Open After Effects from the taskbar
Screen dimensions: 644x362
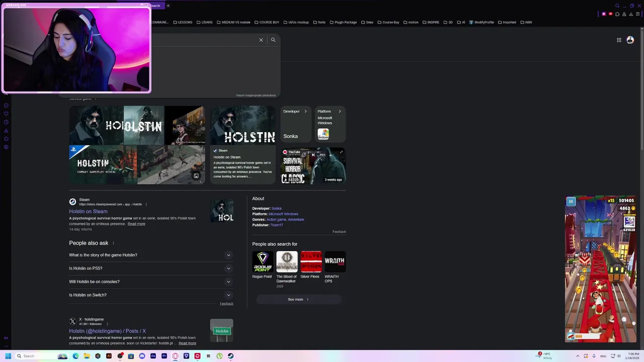tap(153, 356)
